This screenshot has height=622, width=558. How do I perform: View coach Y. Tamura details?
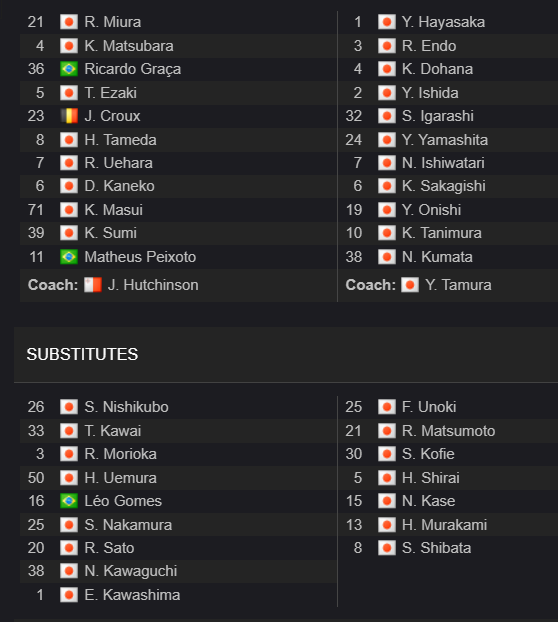pyautogui.click(x=458, y=285)
